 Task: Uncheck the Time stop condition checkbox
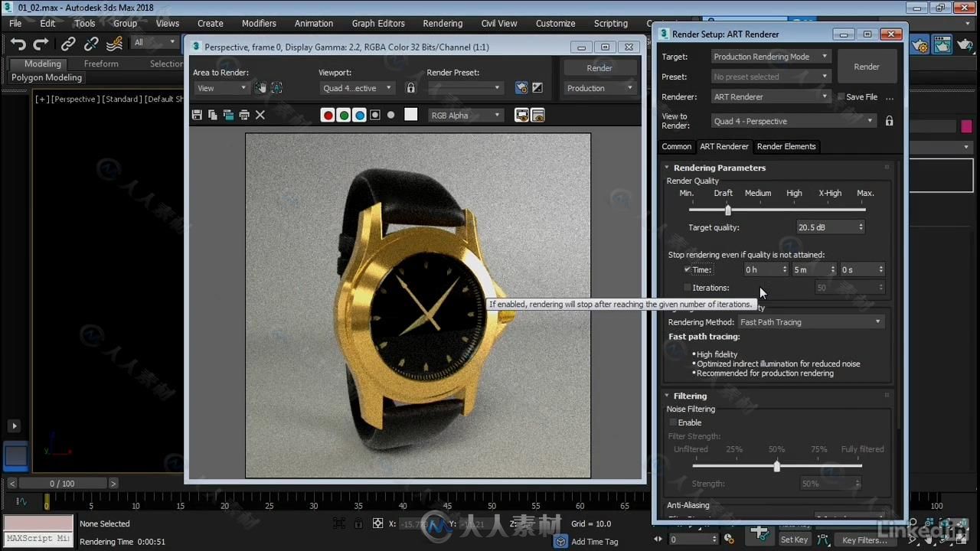point(688,269)
